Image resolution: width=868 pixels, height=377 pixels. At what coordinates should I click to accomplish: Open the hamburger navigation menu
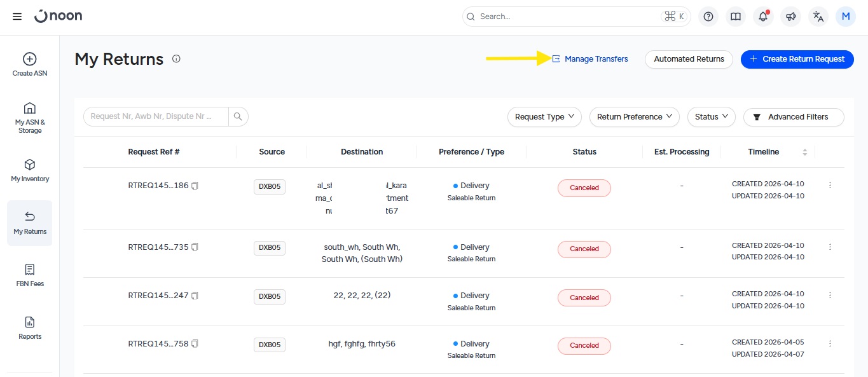(x=17, y=17)
